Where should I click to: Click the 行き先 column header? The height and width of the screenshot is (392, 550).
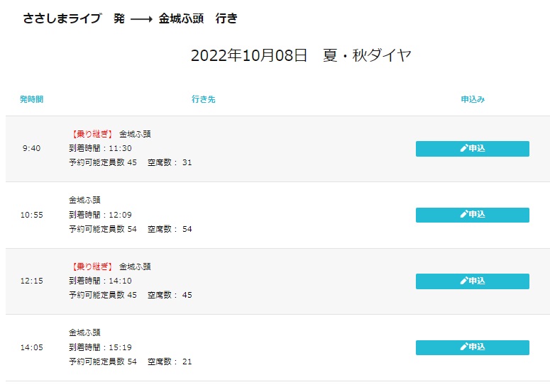(x=204, y=99)
